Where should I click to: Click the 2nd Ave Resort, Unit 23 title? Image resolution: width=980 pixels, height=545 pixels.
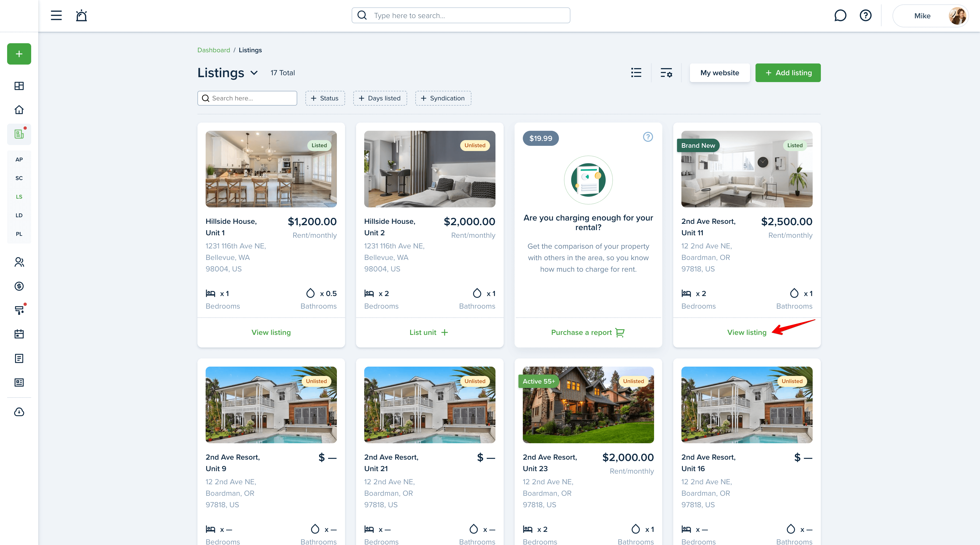[x=550, y=463]
